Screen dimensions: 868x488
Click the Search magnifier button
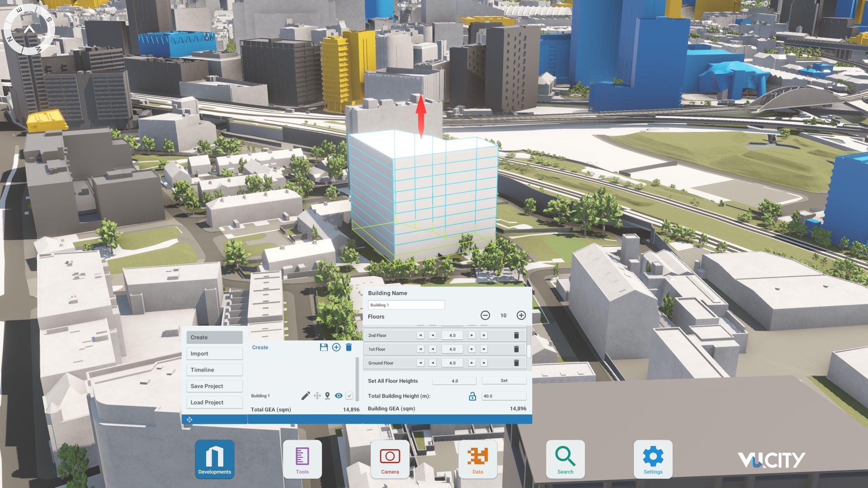[x=565, y=459]
